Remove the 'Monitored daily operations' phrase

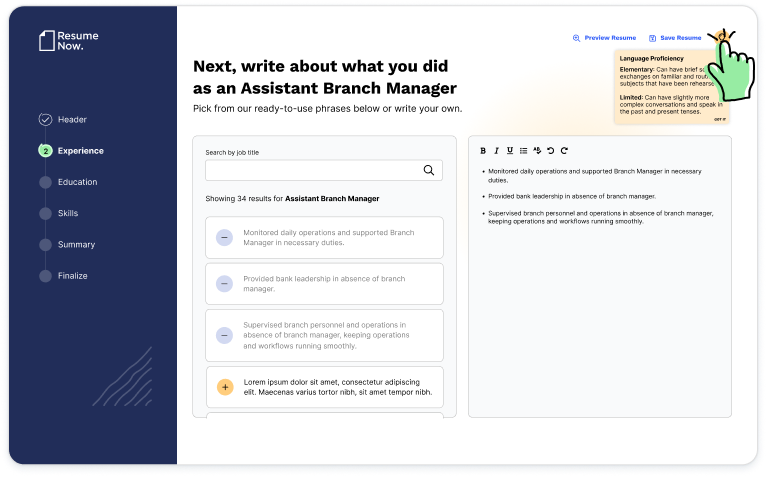click(x=224, y=238)
